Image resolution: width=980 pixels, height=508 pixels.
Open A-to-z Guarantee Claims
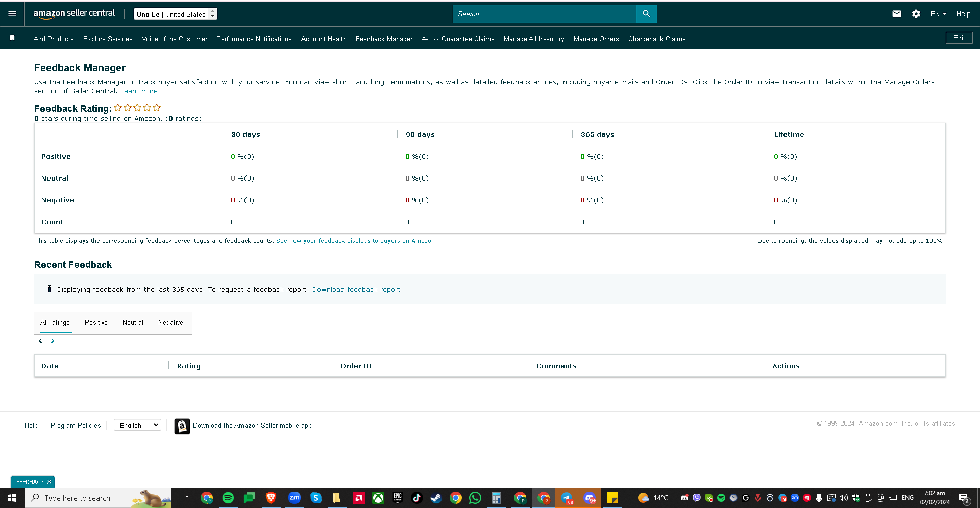[x=458, y=39]
